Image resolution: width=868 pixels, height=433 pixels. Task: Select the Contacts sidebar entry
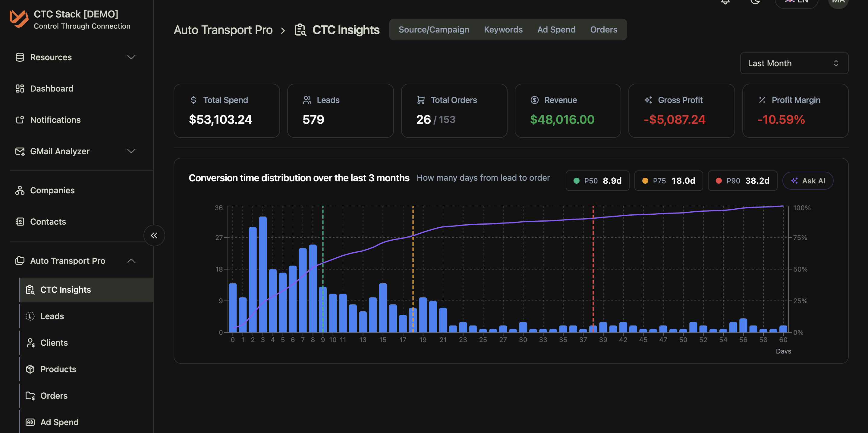[x=48, y=222]
